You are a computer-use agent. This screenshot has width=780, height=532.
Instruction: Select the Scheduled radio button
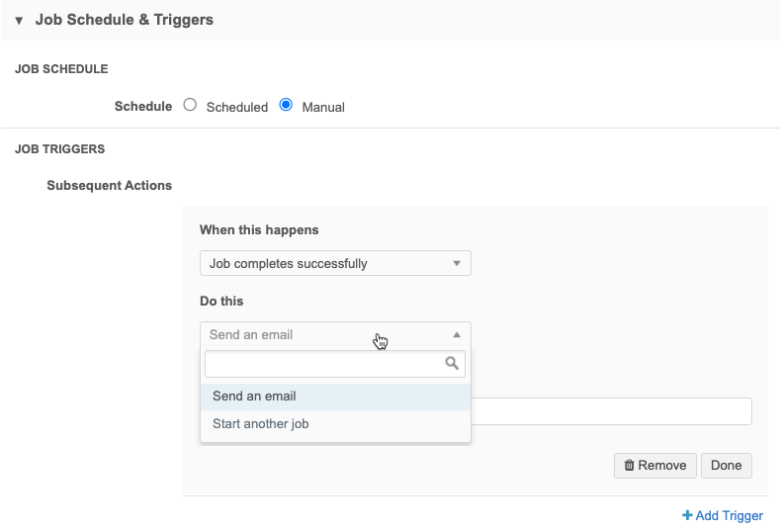pyautogui.click(x=191, y=105)
